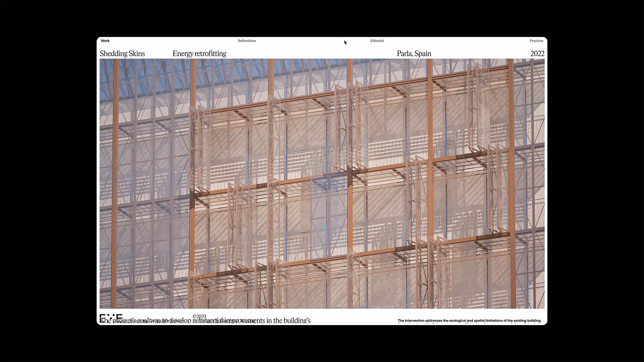Click the building facade rendering image

tap(322, 184)
